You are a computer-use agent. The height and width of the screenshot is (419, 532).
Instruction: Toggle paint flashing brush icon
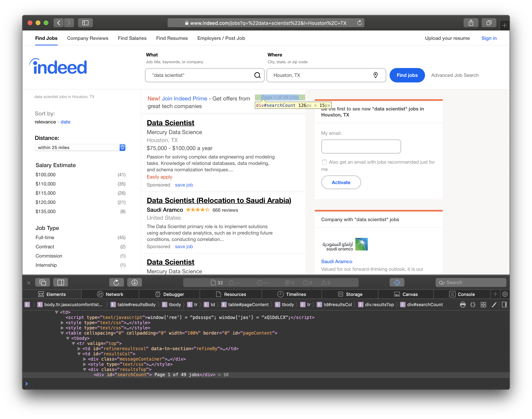point(494,305)
